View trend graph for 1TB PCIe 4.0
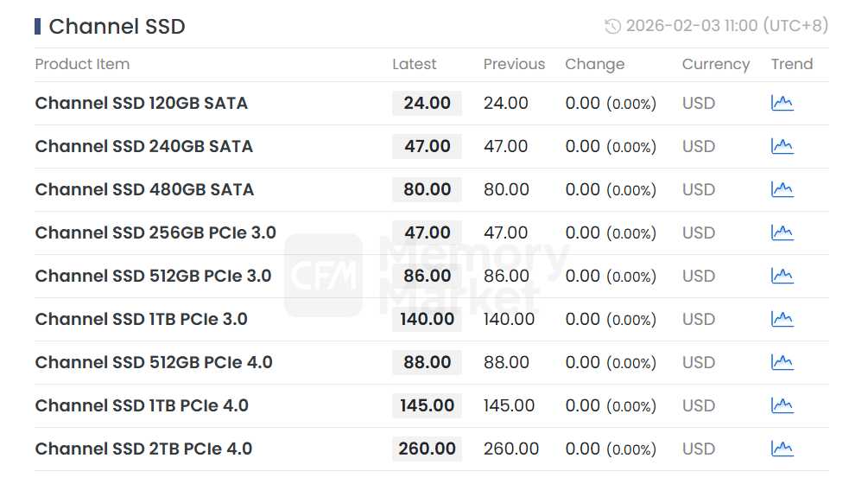The width and height of the screenshot is (868, 484). point(782,406)
